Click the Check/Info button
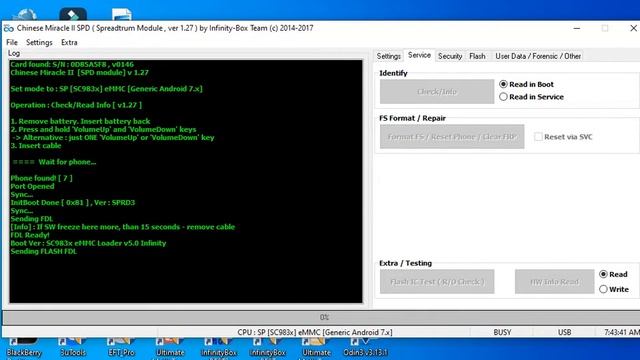 (x=437, y=91)
